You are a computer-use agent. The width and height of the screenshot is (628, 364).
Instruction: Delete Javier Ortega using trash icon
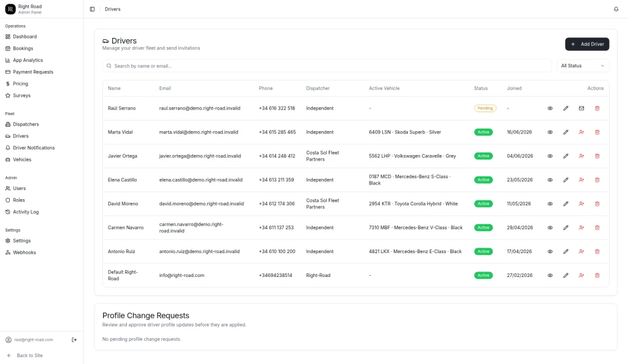pyautogui.click(x=597, y=156)
